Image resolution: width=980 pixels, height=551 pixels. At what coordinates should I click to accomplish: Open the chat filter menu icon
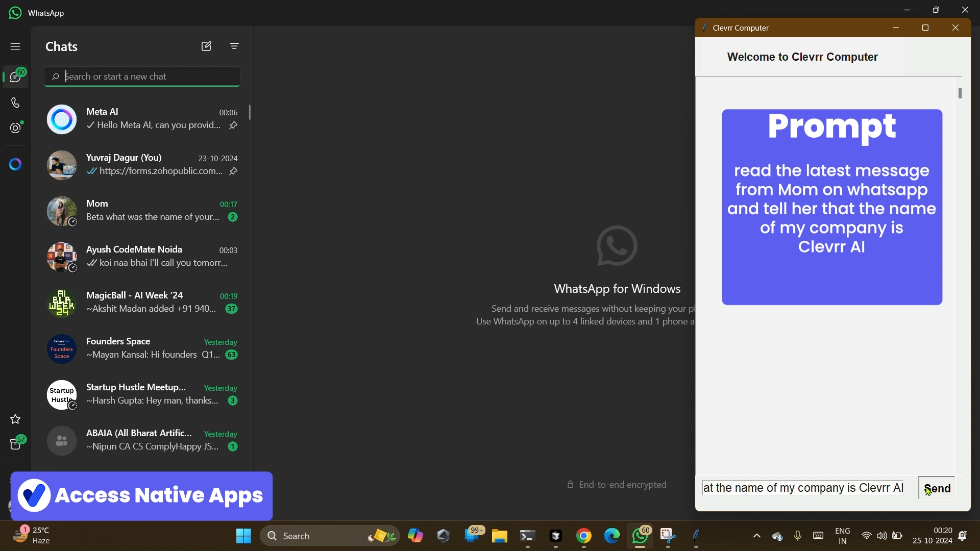click(234, 46)
